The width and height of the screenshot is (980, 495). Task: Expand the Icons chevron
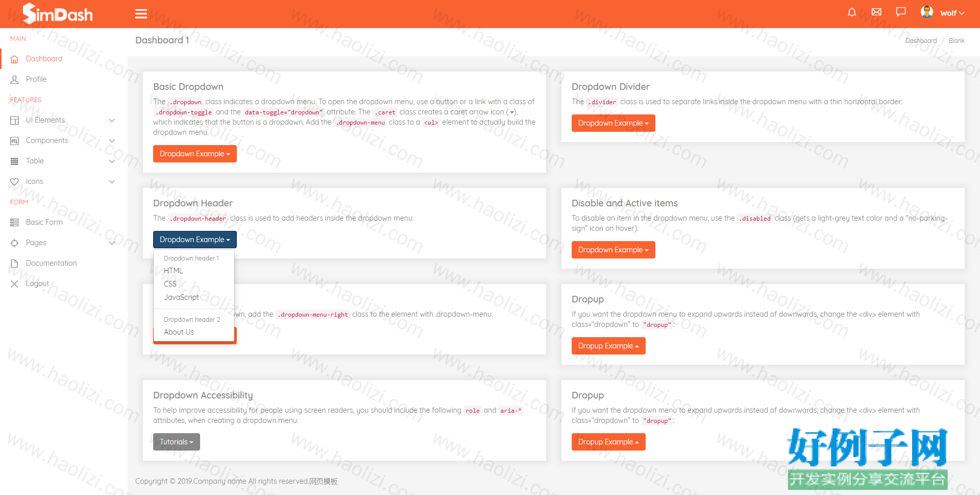point(112,182)
